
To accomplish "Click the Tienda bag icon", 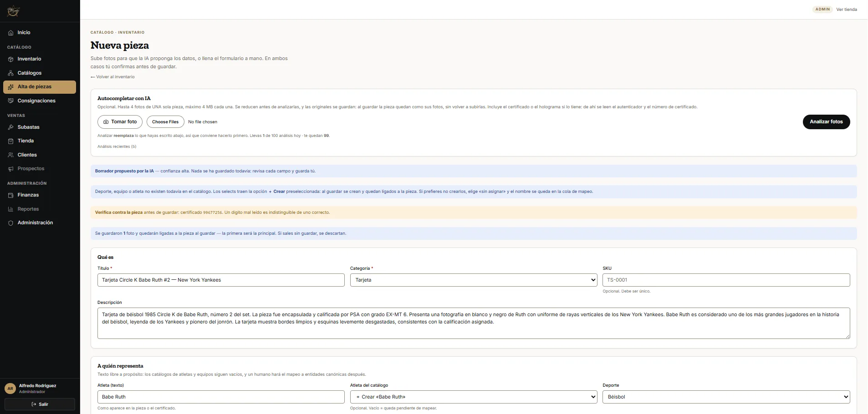I will pyautogui.click(x=10, y=141).
